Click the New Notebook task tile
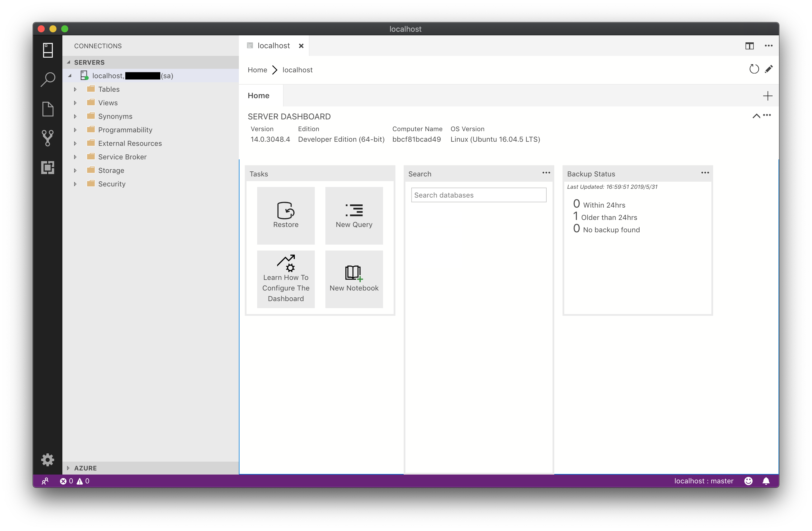812x531 pixels. pos(354,279)
